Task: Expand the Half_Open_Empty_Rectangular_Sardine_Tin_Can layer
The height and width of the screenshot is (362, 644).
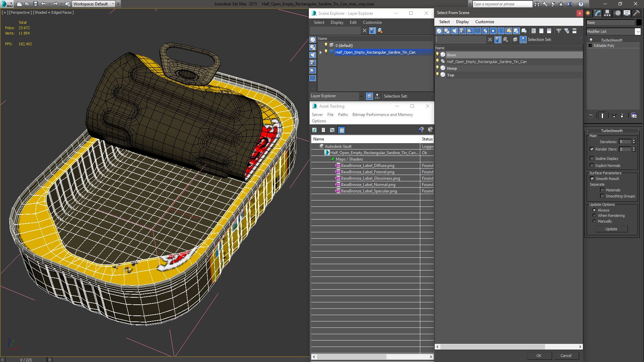Action: (x=321, y=52)
